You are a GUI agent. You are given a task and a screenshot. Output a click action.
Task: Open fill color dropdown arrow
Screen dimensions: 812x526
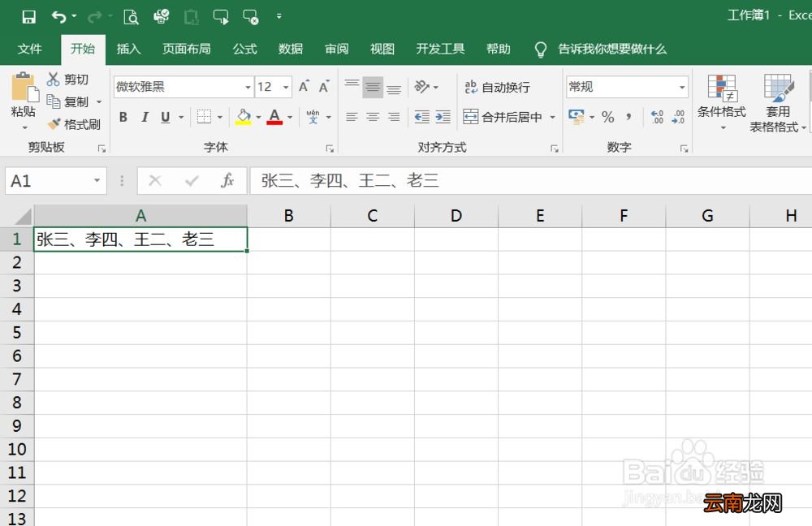click(258, 117)
